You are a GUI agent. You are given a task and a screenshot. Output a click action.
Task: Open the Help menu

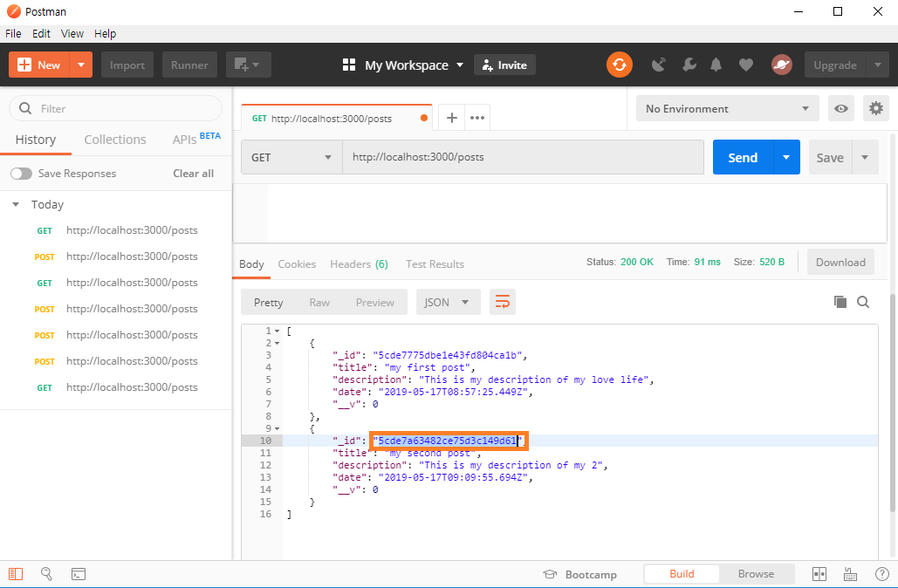pos(105,34)
